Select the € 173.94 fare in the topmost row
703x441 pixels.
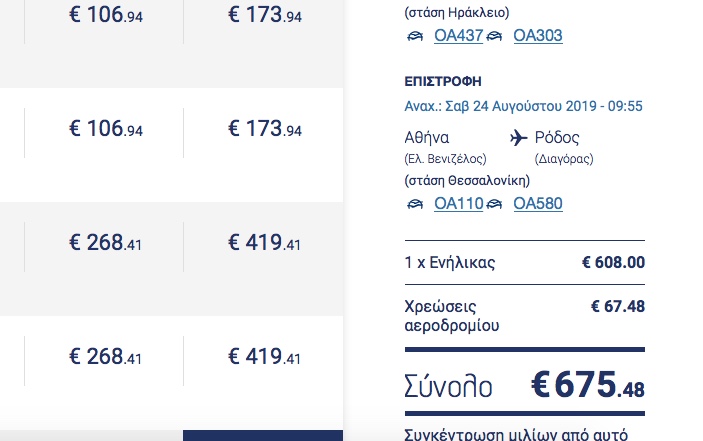[265, 15]
